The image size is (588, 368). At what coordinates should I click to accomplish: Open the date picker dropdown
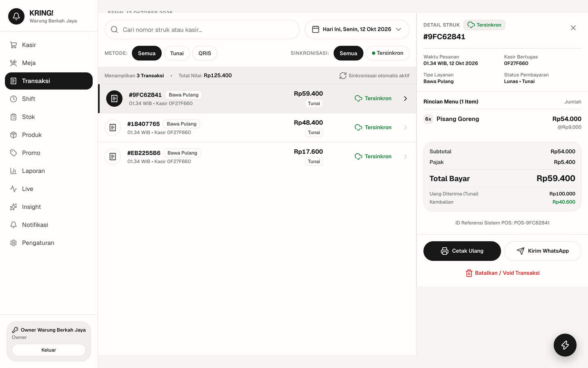(357, 29)
